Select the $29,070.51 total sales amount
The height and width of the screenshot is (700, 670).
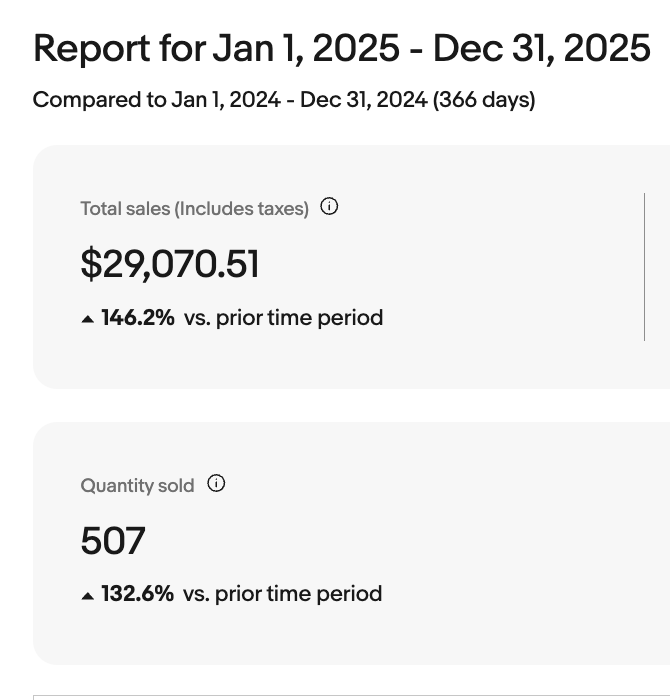[170, 264]
